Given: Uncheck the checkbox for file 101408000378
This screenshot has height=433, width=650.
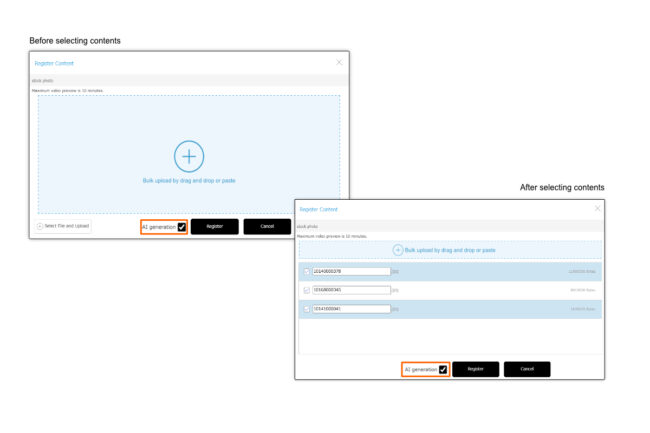Looking at the screenshot, I should point(307,271).
